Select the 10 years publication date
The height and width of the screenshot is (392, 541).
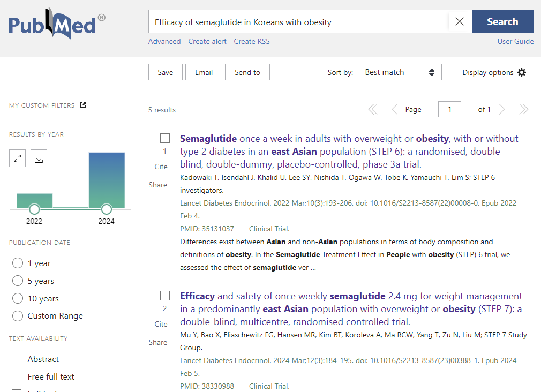tap(18, 298)
